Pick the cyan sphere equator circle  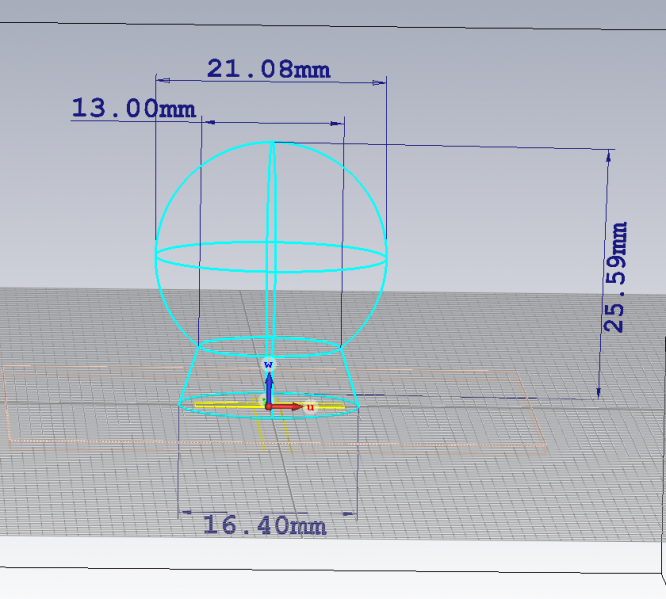pyautogui.click(x=271, y=257)
